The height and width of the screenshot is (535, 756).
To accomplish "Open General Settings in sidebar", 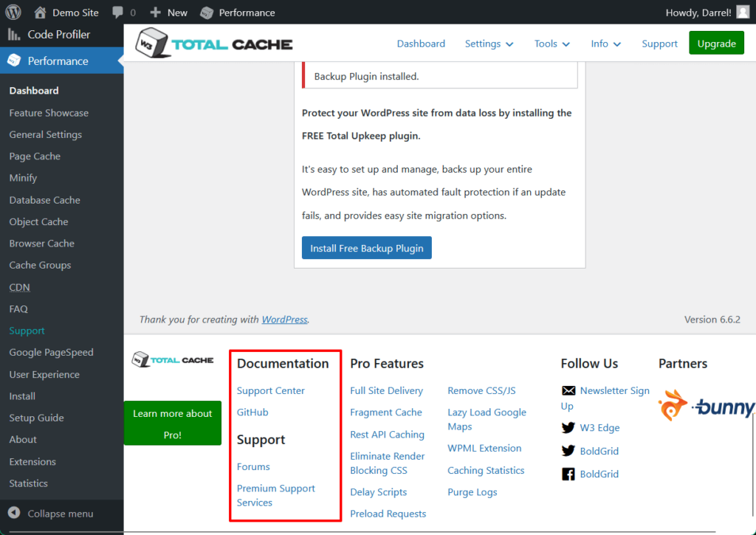I will tap(45, 134).
